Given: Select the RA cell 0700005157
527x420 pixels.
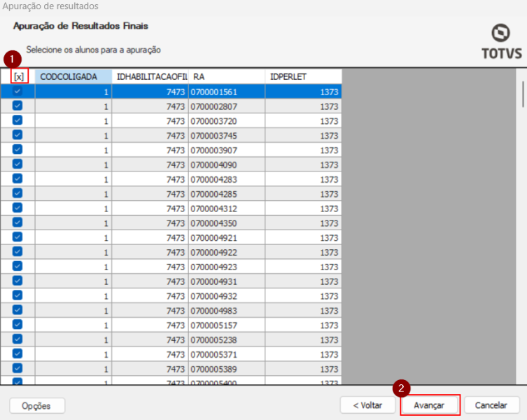Looking at the screenshot, I should point(227,325).
